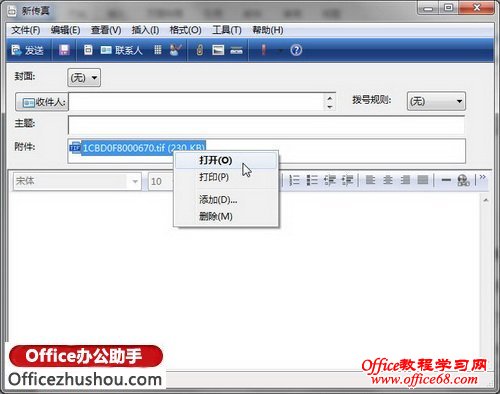The width and height of the screenshot is (500, 394).
Task: Click the decrease indent icon
Action: coord(330,180)
